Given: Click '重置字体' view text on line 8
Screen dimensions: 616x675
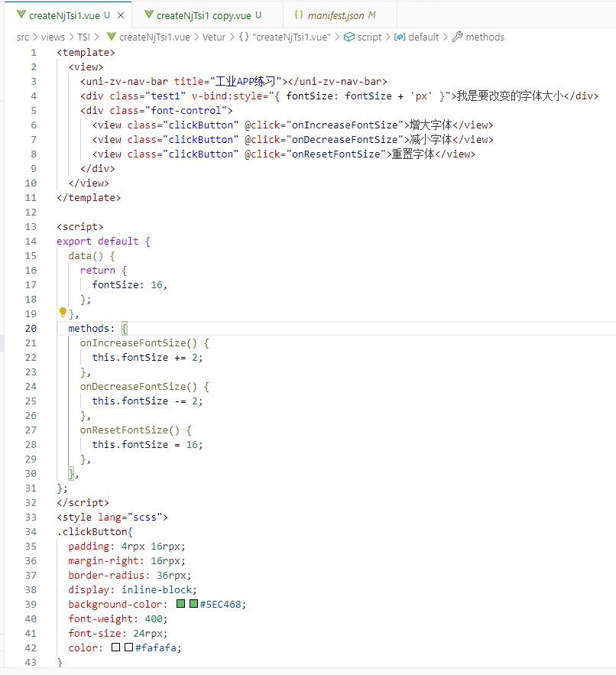Looking at the screenshot, I should 413,154.
